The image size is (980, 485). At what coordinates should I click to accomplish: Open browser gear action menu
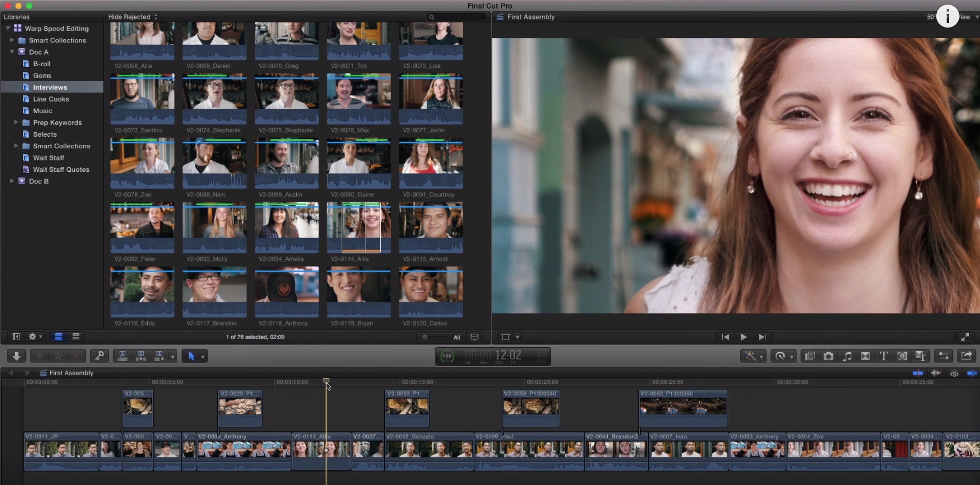[x=35, y=337]
